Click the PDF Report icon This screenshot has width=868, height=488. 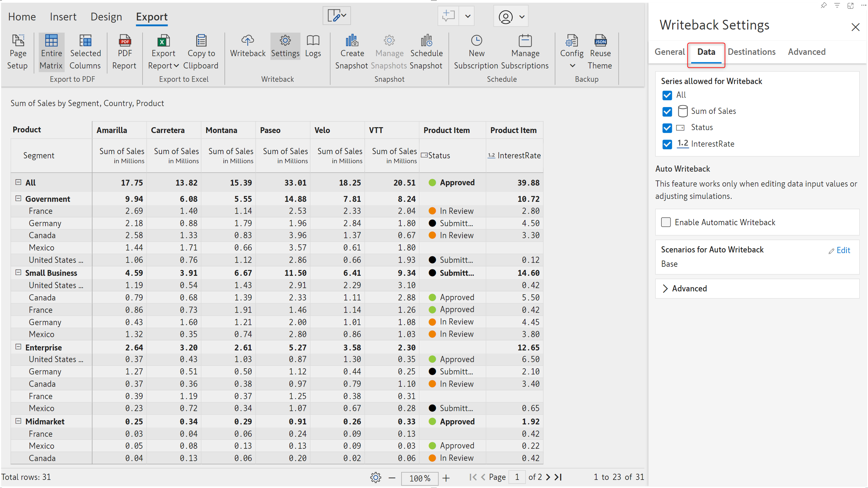click(x=124, y=41)
